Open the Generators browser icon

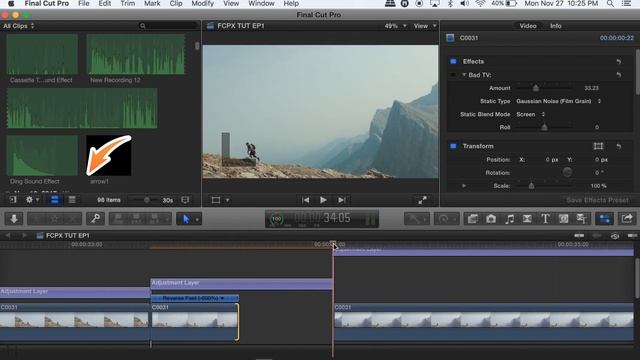[x=564, y=219]
